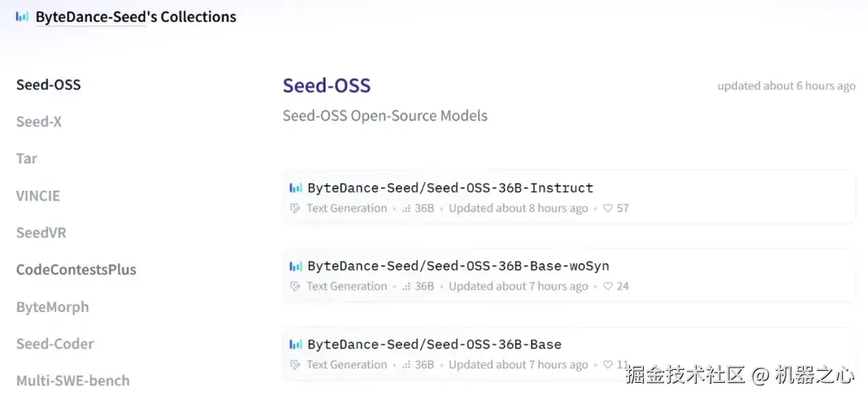Click Text Generation tag icon under Seed-OSS-36B-Instruct
This screenshot has width=868, height=399.
click(x=295, y=208)
